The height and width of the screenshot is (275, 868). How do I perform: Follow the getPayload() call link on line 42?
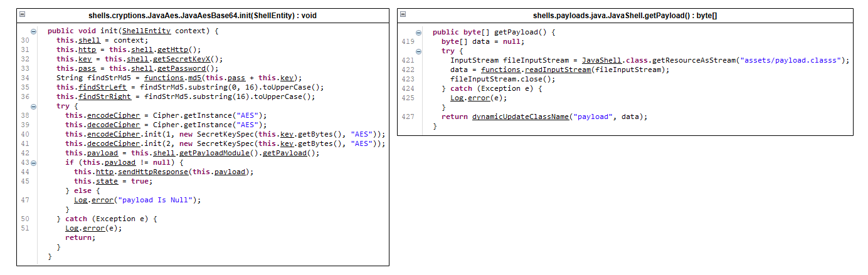(283, 153)
